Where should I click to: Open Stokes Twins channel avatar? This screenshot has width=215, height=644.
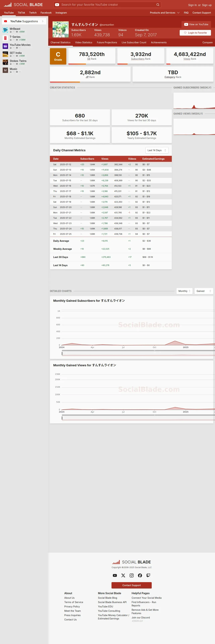pos(5,62)
